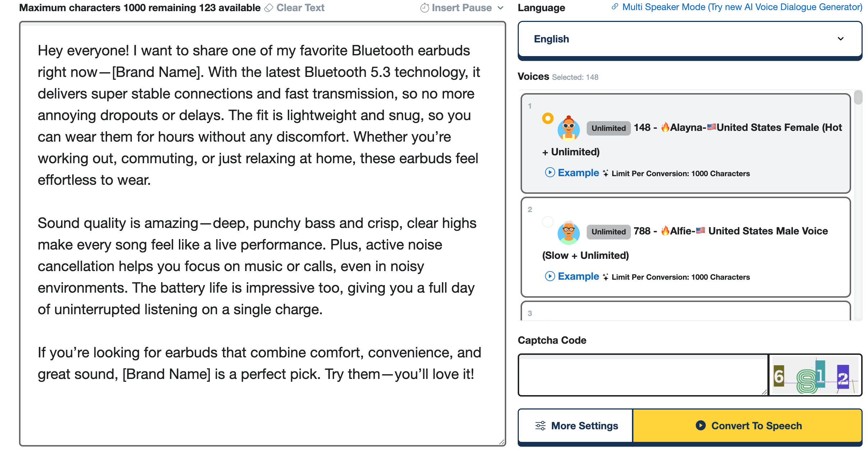The width and height of the screenshot is (868, 453).
Task: Click the Clear Text eraser icon
Action: pos(268,8)
